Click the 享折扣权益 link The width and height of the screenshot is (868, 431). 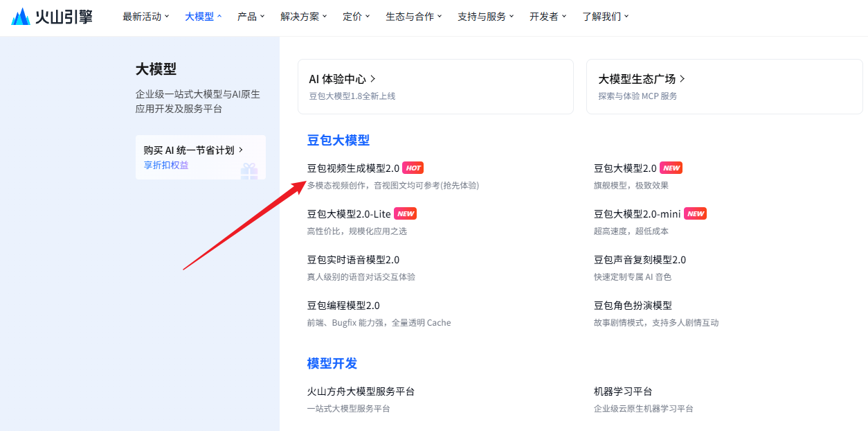pyautogui.click(x=166, y=165)
